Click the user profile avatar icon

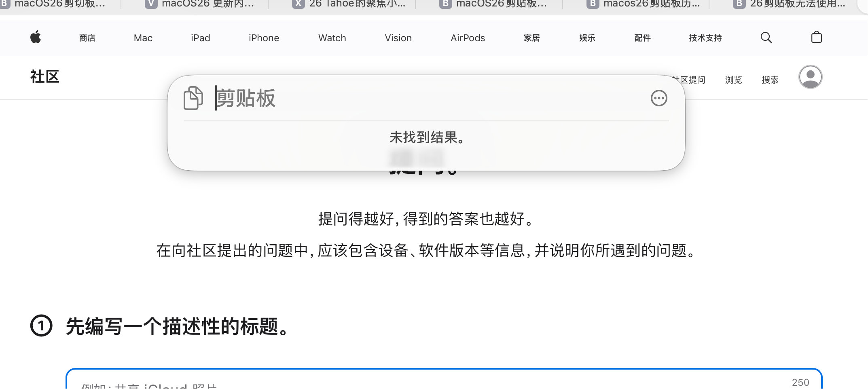click(810, 77)
